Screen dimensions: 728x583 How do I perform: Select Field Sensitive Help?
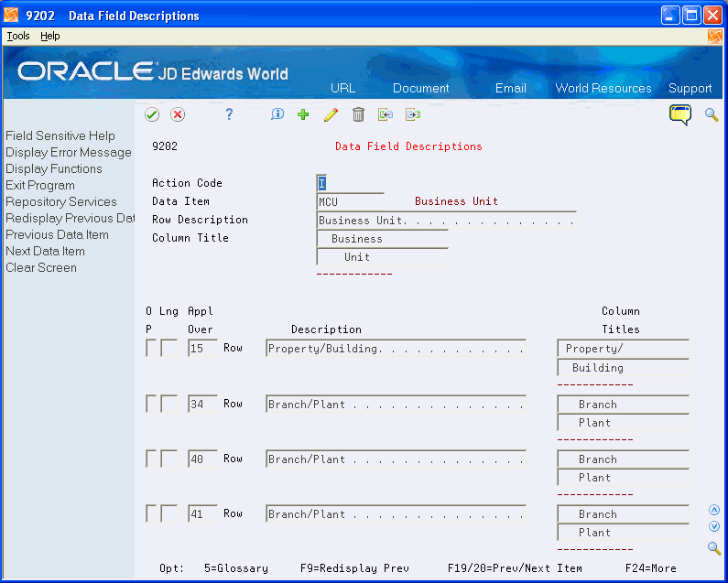pos(60,136)
